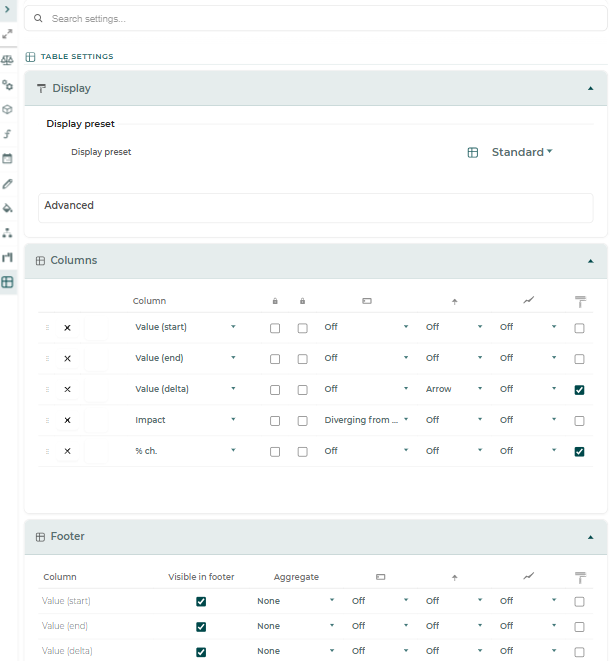Expand the Advanced settings panel
The height and width of the screenshot is (661, 613).
pos(316,208)
